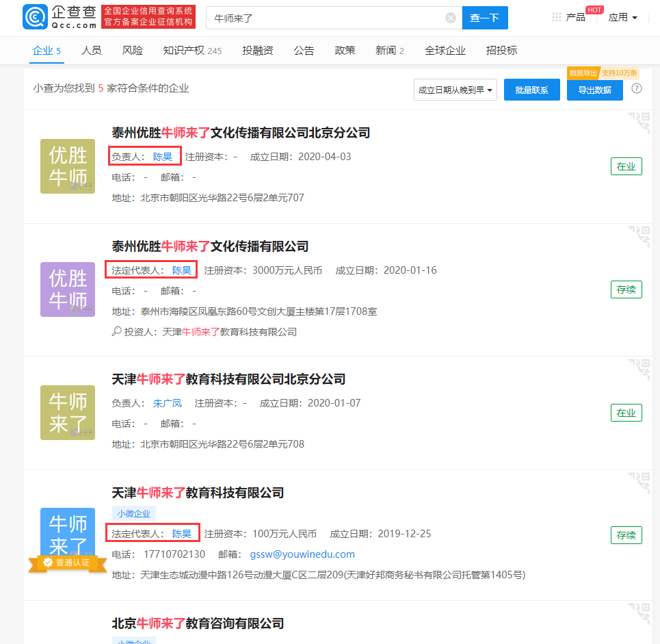Open the 公告 tab

tap(304, 51)
